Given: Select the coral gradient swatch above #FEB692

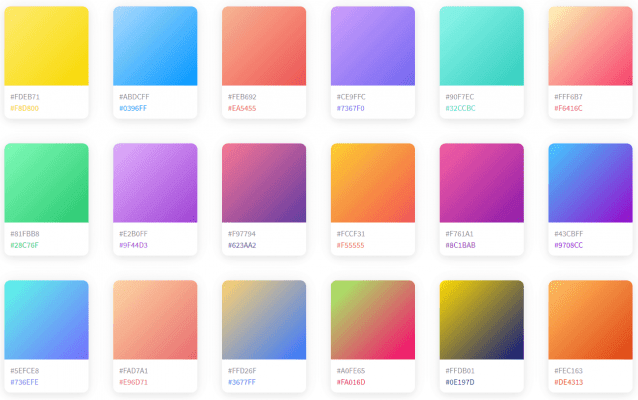Looking at the screenshot, I should pyautogui.click(x=264, y=46).
